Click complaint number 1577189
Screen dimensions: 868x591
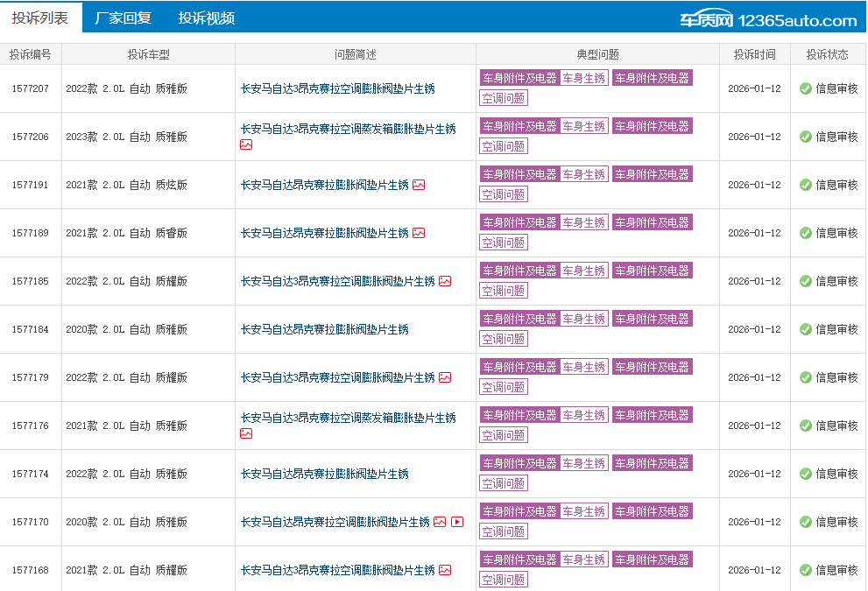(31, 233)
